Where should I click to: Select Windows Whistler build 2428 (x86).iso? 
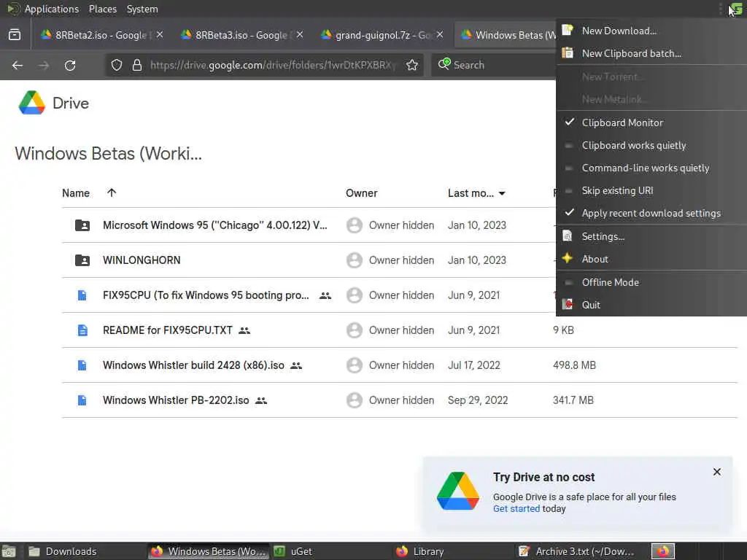pos(193,365)
